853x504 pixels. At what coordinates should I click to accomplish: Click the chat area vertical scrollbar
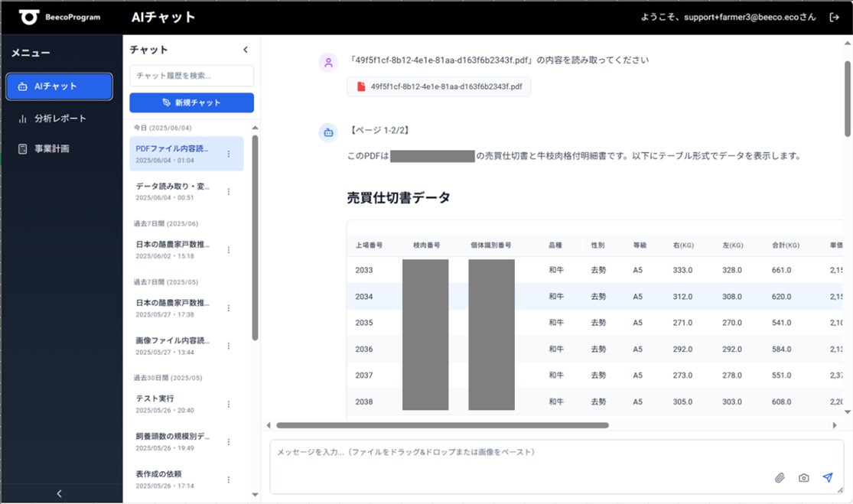[848, 99]
